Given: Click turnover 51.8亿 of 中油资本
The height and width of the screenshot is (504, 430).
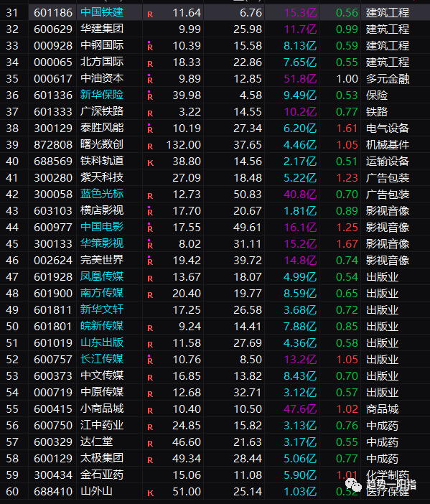Looking at the screenshot, I should (x=300, y=79).
